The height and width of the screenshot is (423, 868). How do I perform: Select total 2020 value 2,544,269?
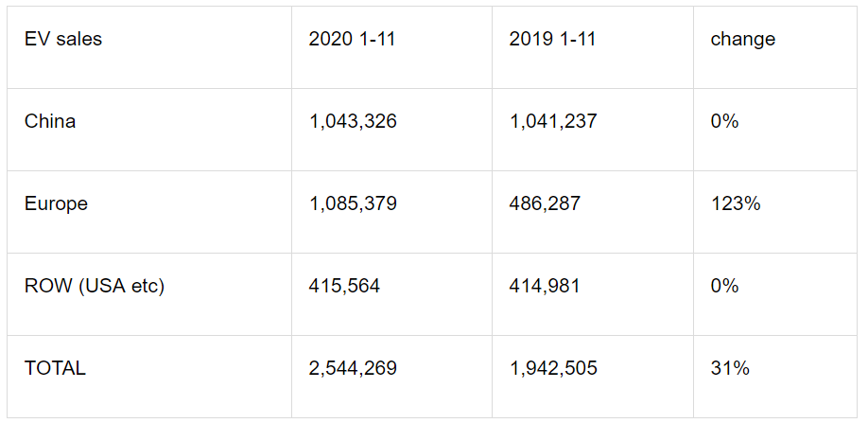coord(353,368)
